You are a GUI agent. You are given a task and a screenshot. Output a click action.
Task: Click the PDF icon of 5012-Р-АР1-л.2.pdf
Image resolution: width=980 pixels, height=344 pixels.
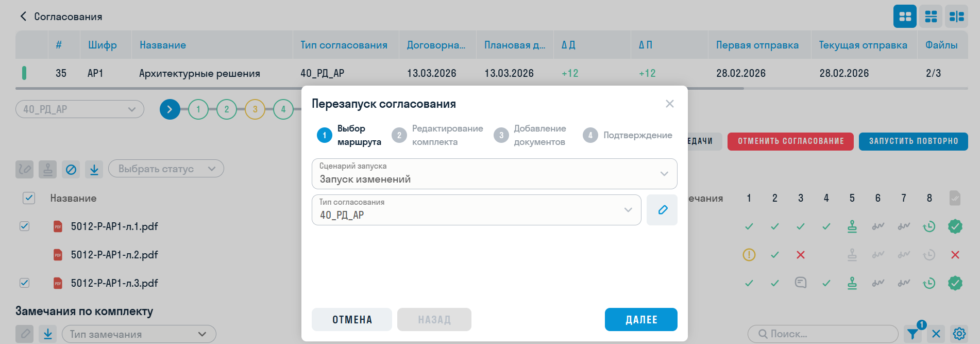(58, 255)
